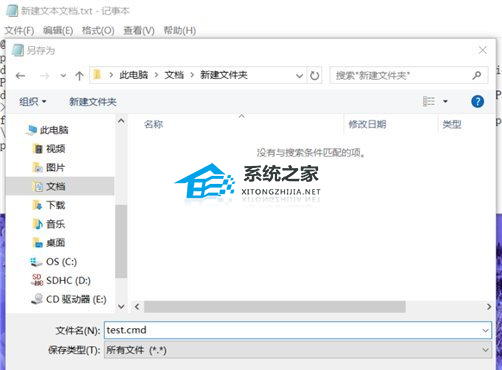
Task: Click the 文件名 field containing test.cmd
Action: [298, 330]
